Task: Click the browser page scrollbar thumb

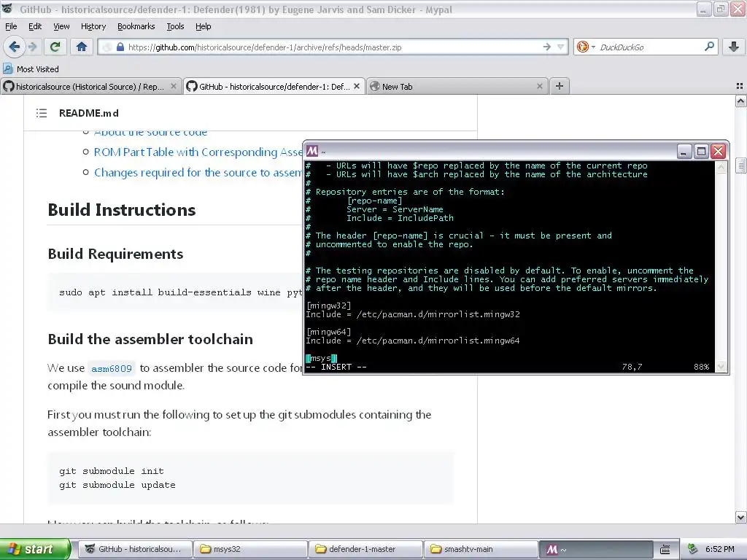Action: click(x=740, y=166)
